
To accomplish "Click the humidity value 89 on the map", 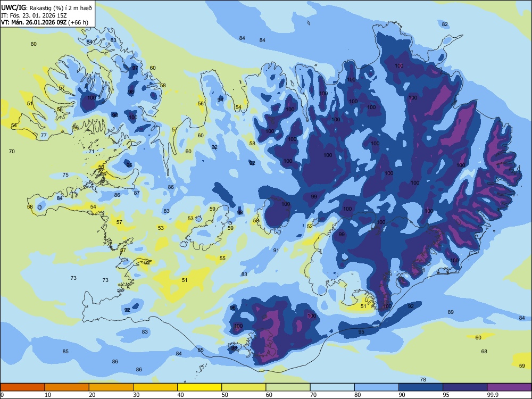I will 451,312.
